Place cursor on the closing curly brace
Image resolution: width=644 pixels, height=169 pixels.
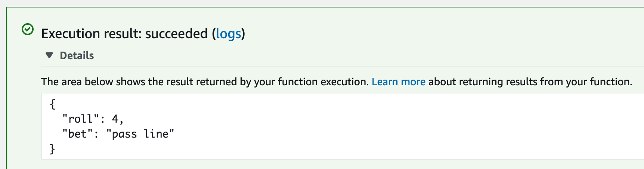click(53, 149)
